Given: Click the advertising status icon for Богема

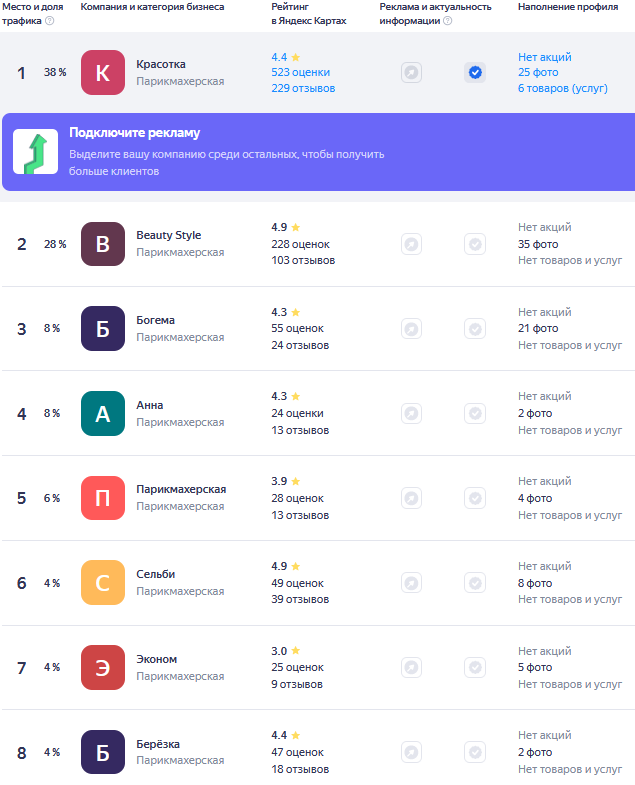Looking at the screenshot, I should [411, 329].
